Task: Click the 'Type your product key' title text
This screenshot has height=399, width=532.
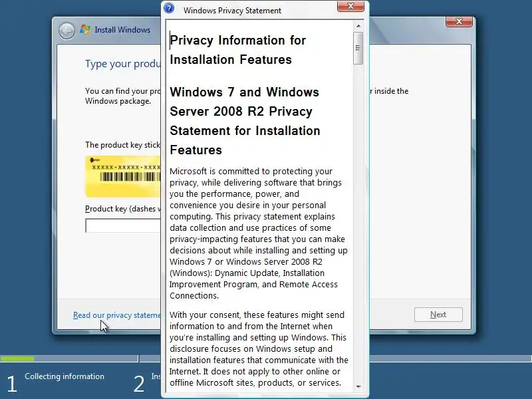Action: tap(123, 63)
